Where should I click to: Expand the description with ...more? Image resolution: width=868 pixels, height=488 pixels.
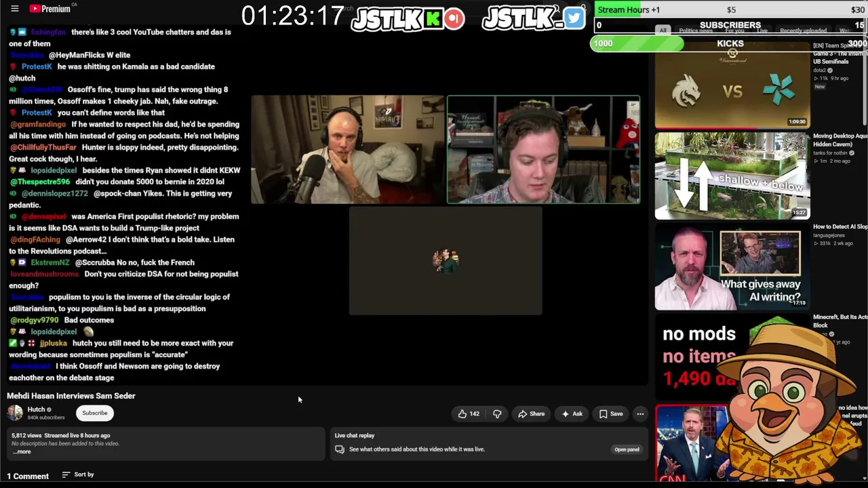pyautogui.click(x=22, y=451)
